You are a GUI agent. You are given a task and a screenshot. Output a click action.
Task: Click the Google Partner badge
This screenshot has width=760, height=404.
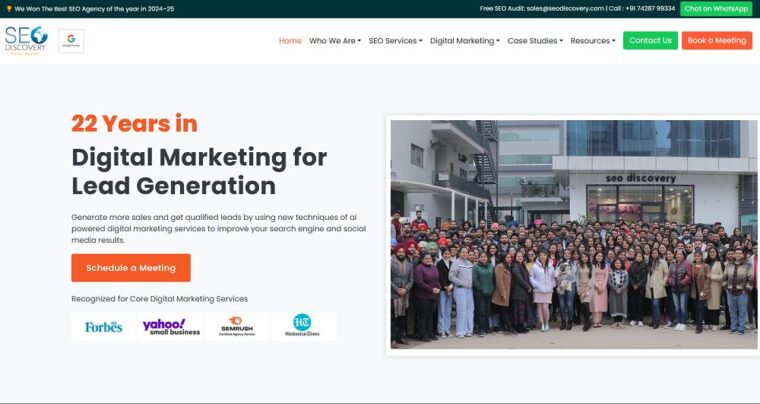tap(71, 41)
